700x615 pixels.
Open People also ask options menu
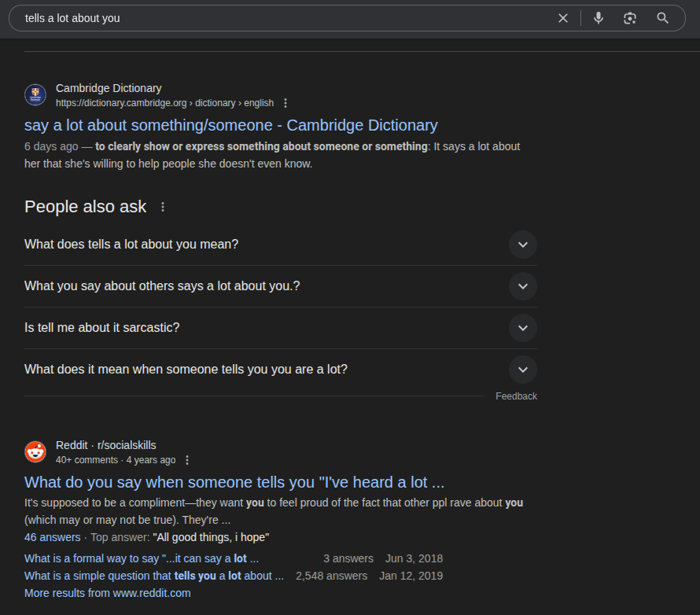click(163, 207)
